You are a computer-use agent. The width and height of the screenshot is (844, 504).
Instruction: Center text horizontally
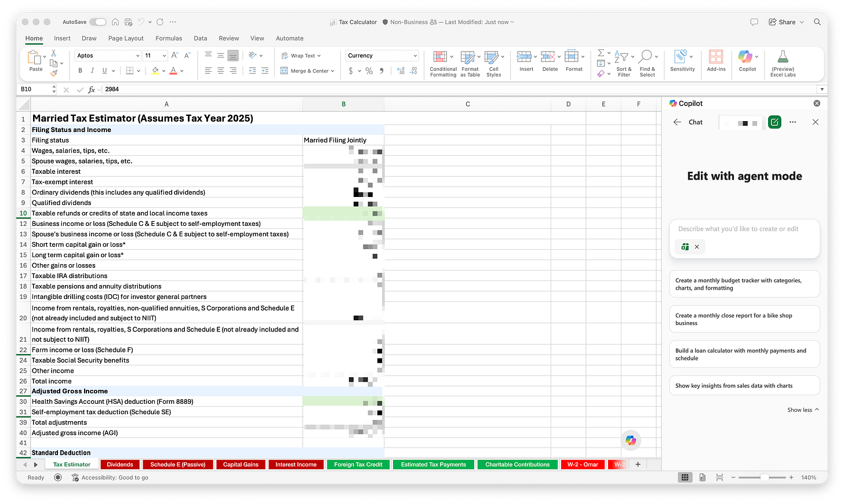tap(220, 71)
